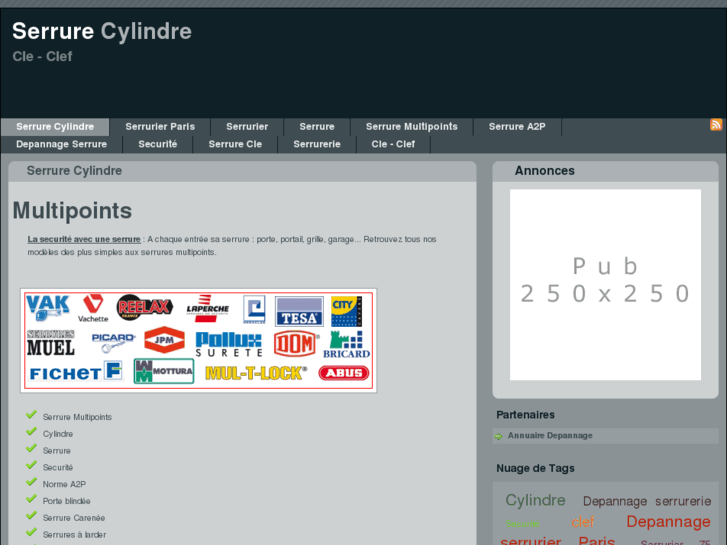
Task: Open the Serrurerie menu item
Action: 317,144
